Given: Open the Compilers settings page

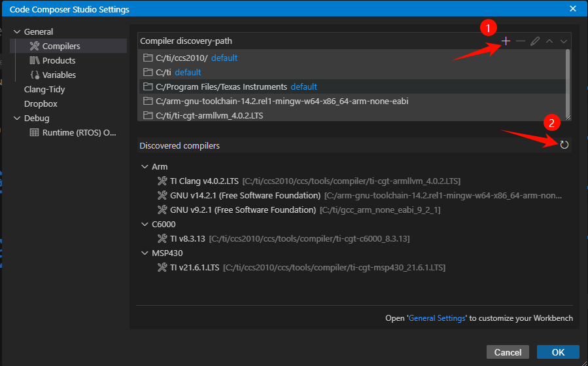Looking at the screenshot, I should pyautogui.click(x=68, y=46).
